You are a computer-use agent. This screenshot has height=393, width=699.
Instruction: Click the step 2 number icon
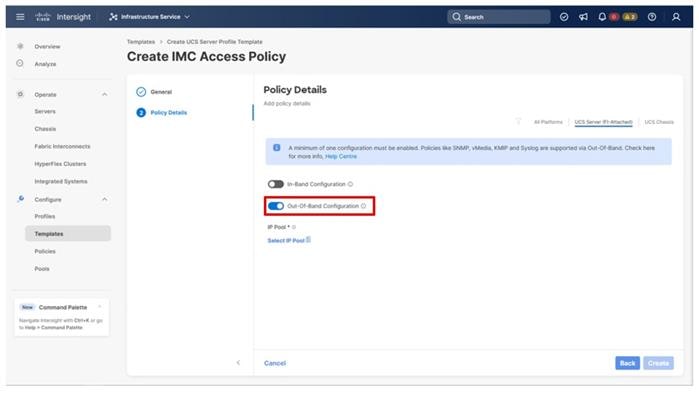(141, 112)
